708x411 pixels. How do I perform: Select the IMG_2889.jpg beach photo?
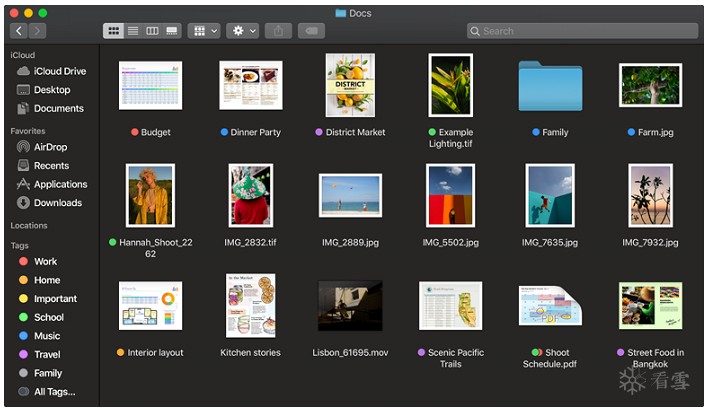[x=350, y=195]
